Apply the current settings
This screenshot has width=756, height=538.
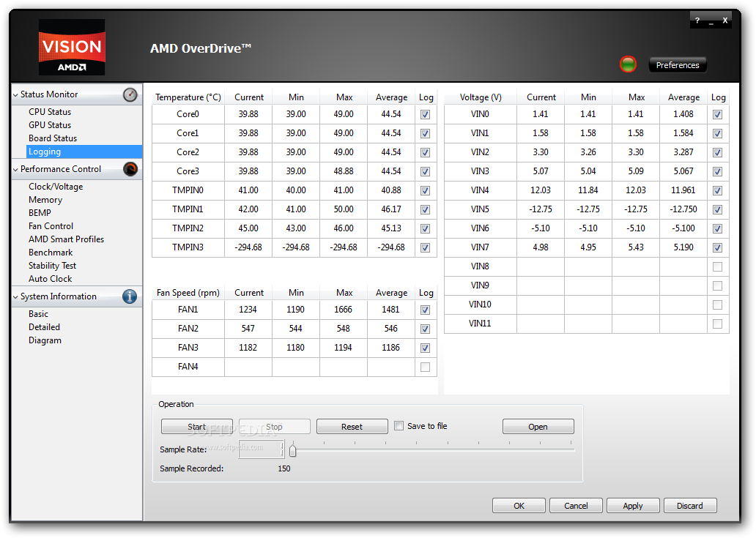[x=633, y=506]
